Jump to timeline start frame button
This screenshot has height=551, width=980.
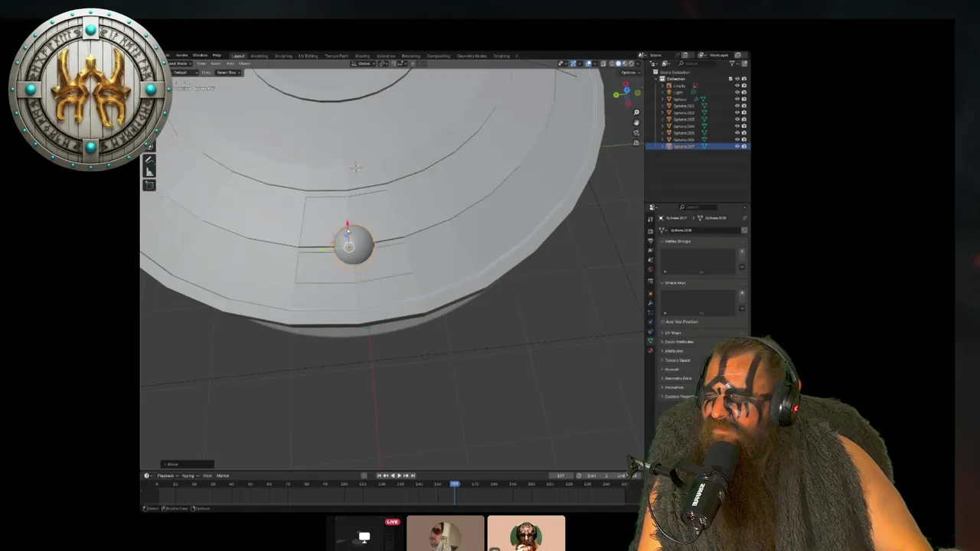(x=378, y=475)
